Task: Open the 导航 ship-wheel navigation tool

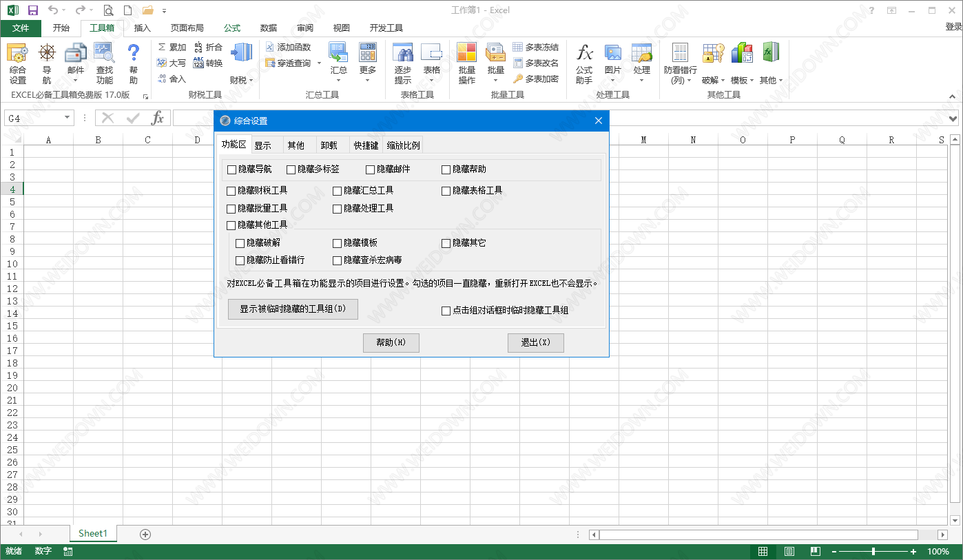Action: pyautogui.click(x=47, y=63)
